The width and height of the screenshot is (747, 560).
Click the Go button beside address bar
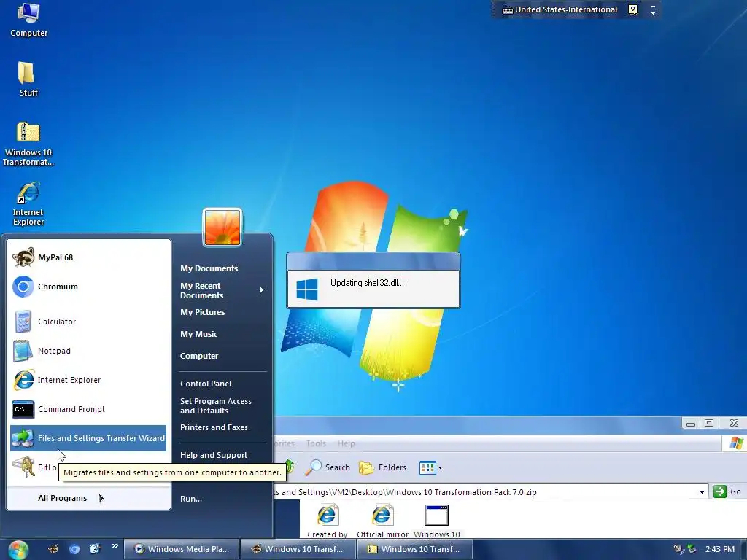tap(727, 492)
